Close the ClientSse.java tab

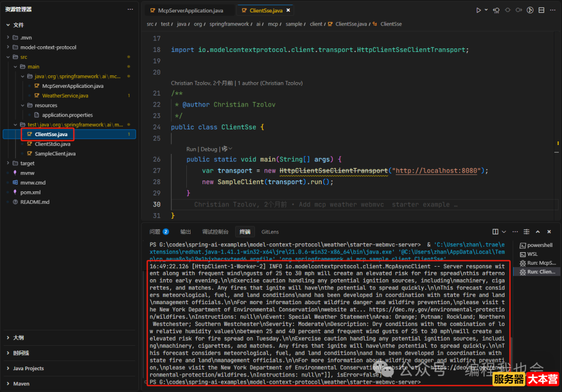[x=288, y=10]
